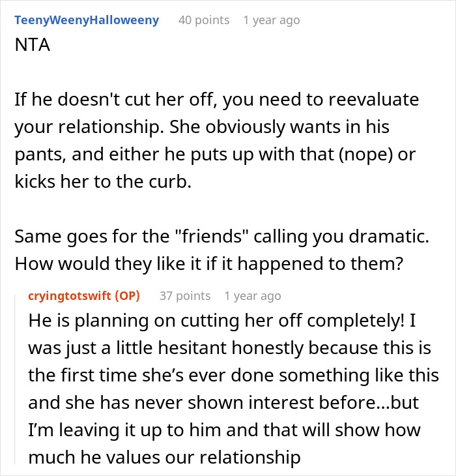Image resolution: width=456 pixels, height=476 pixels.
Task: Open the top comment's "1 year ago" timestamp
Action: [x=272, y=20]
